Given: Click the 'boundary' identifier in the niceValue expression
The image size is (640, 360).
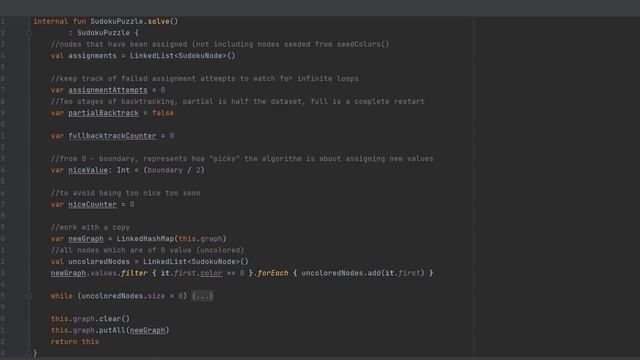Looking at the screenshot, I should click(x=165, y=170).
